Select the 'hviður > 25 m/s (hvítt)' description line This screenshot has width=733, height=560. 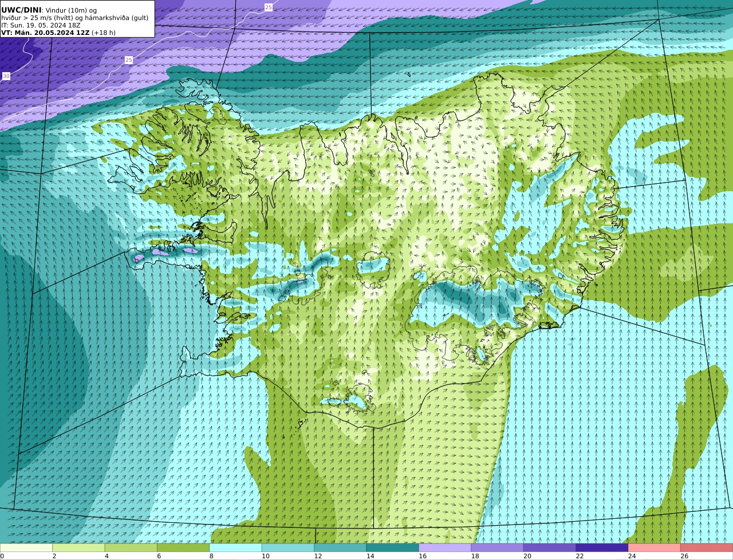coord(38,18)
